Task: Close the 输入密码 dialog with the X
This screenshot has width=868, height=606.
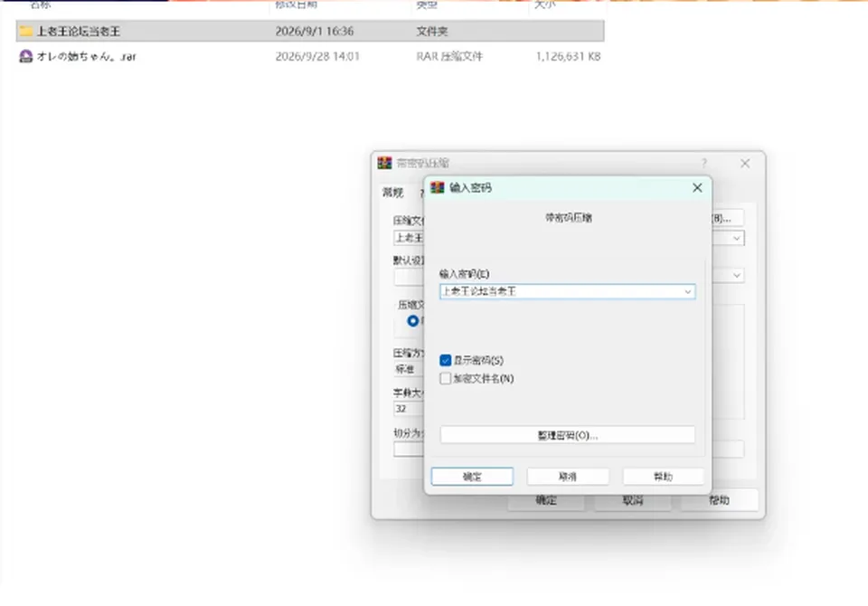Action: coord(697,188)
